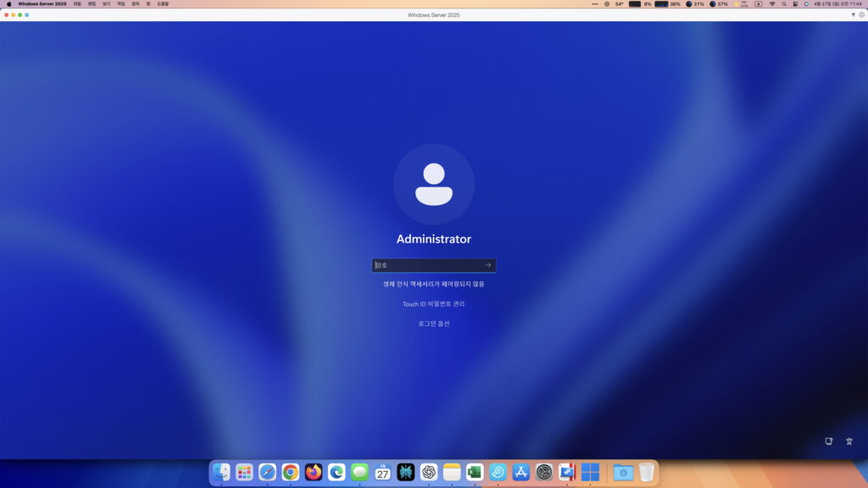Image resolution: width=868 pixels, height=488 pixels.
Task: Open the third menu after the app name
Action: coord(106,4)
